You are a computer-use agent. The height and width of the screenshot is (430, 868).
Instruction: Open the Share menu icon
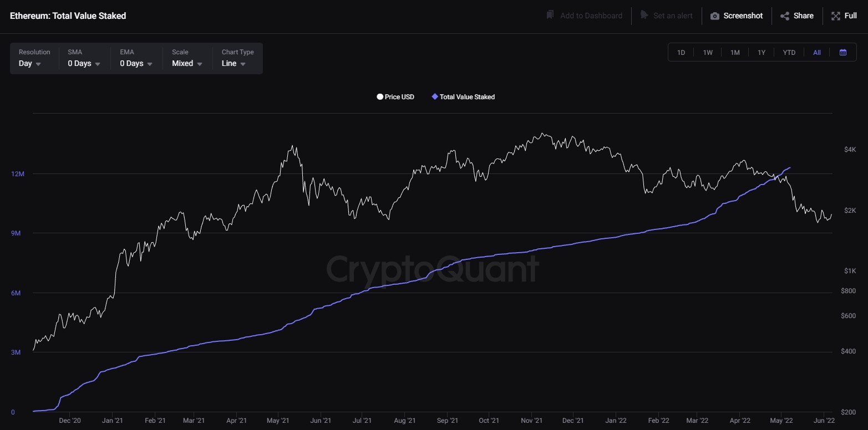[x=785, y=16]
